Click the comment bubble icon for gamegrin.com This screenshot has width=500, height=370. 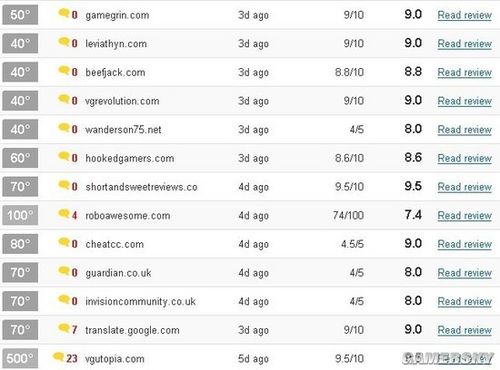click(63, 14)
